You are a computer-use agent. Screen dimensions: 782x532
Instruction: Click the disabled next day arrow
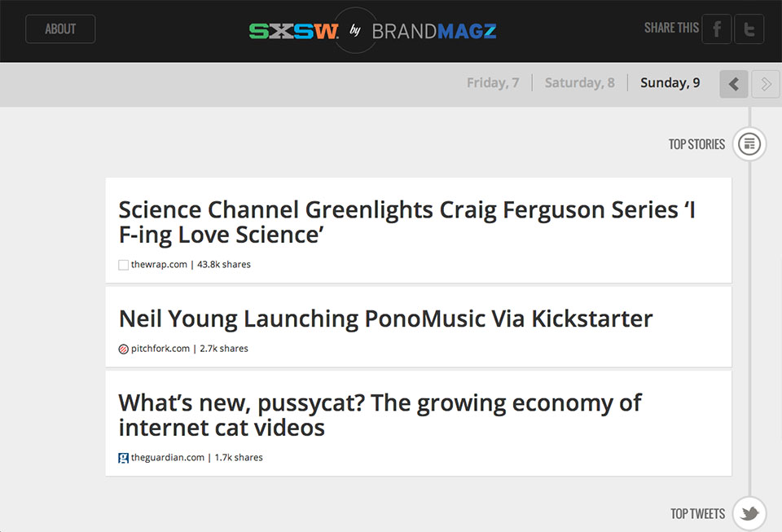coord(766,84)
